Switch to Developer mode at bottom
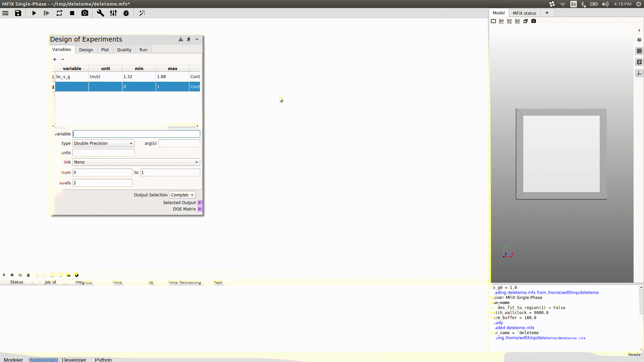Image resolution: width=644 pixels, height=362 pixels. coord(74,360)
